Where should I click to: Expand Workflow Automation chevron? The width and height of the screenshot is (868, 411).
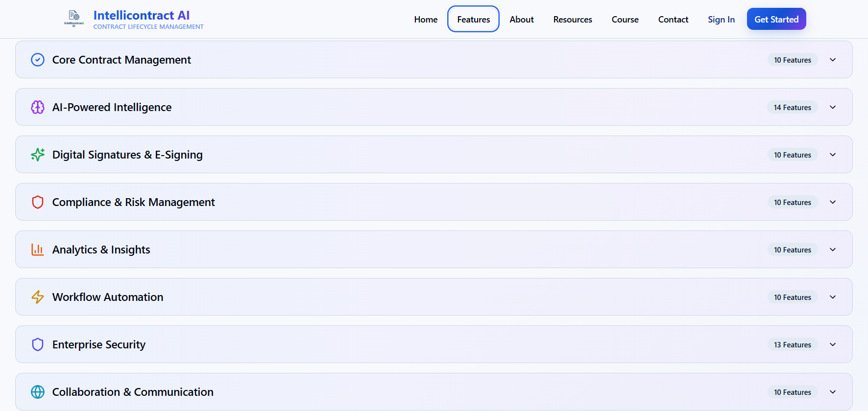[833, 297]
